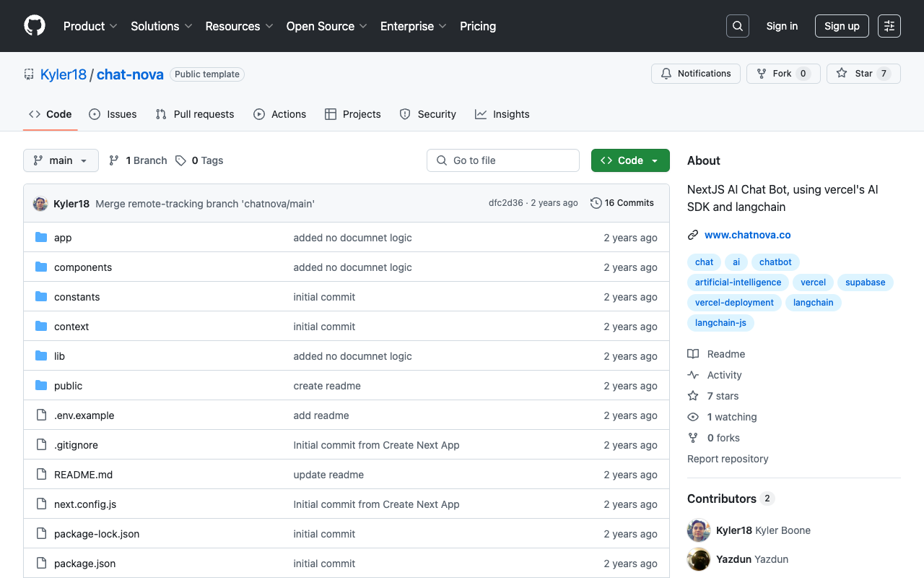
Task: Select the supabase topic tag
Action: 865,282
